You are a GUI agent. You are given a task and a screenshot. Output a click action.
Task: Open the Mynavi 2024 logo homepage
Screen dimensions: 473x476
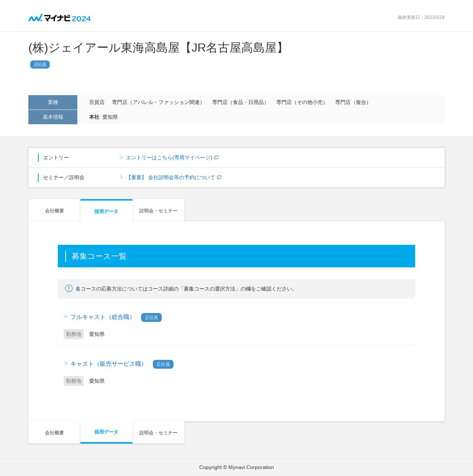pos(60,18)
